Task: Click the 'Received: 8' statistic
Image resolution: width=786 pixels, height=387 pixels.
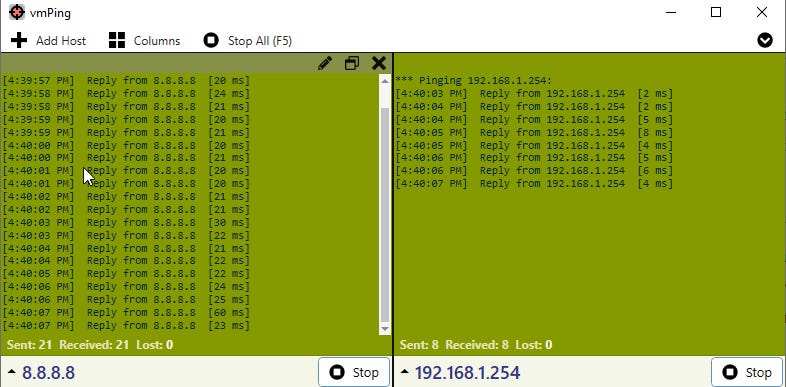Action: (477, 345)
